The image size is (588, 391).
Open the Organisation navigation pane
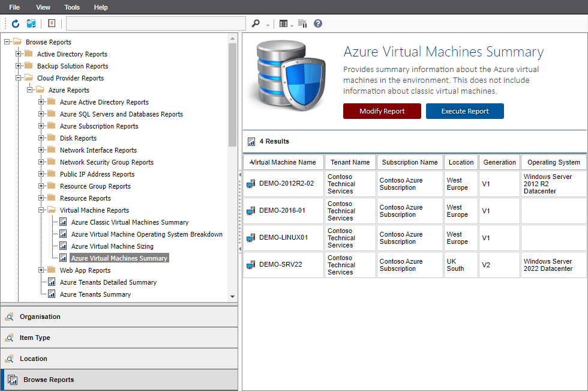click(119, 317)
